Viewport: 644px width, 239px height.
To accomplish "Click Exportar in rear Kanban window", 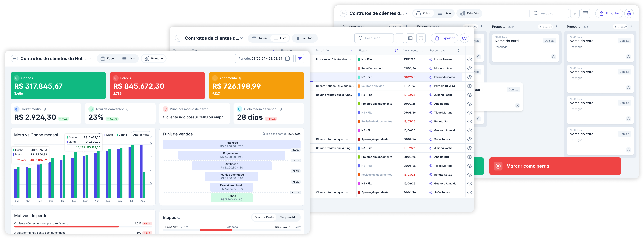I will pyautogui.click(x=609, y=13).
